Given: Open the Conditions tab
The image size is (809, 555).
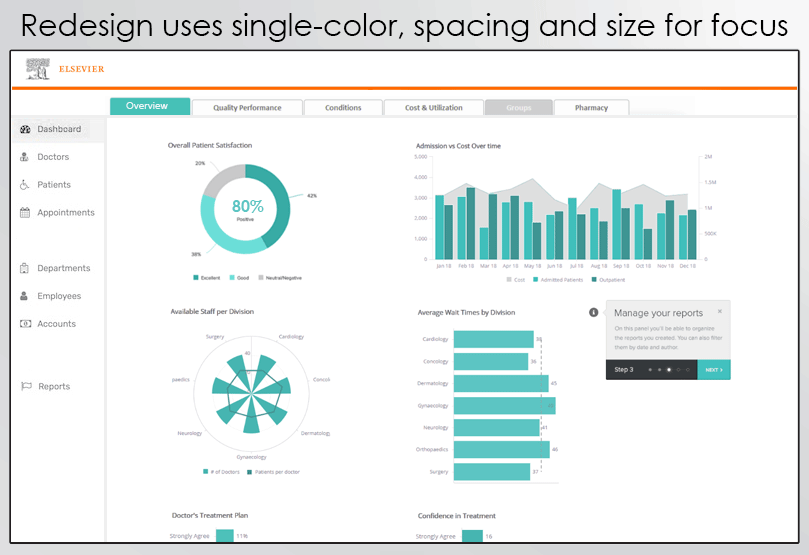Looking at the screenshot, I should (343, 108).
